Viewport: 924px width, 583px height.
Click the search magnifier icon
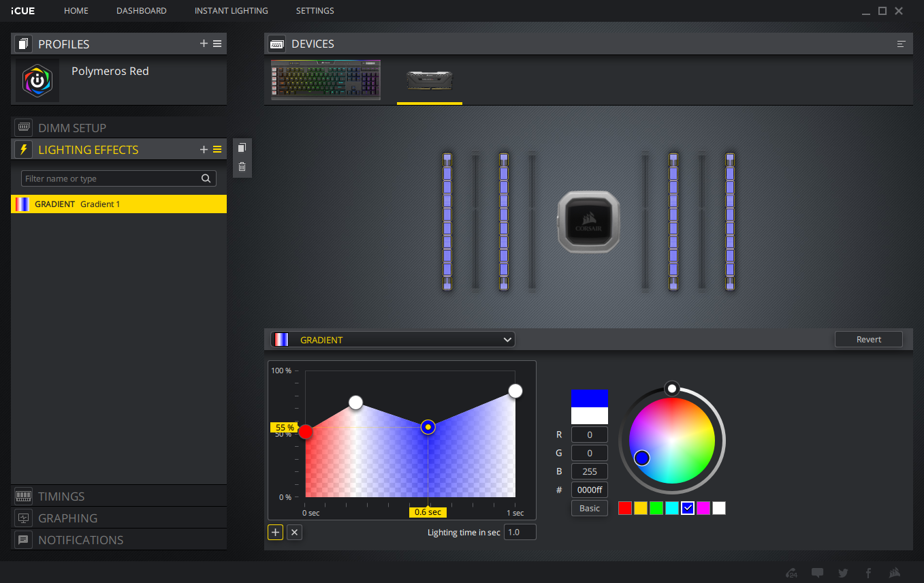point(206,178)
